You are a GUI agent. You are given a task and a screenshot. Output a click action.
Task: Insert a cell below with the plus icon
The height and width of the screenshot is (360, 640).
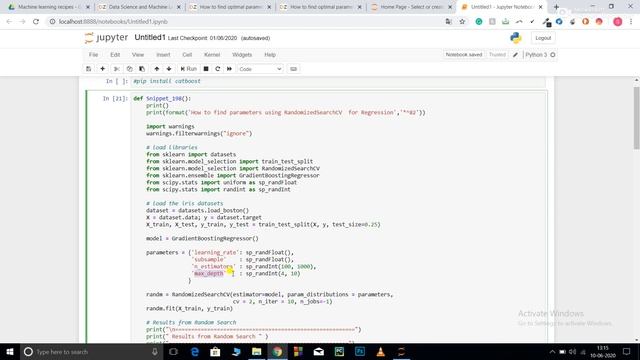[102, 69]
